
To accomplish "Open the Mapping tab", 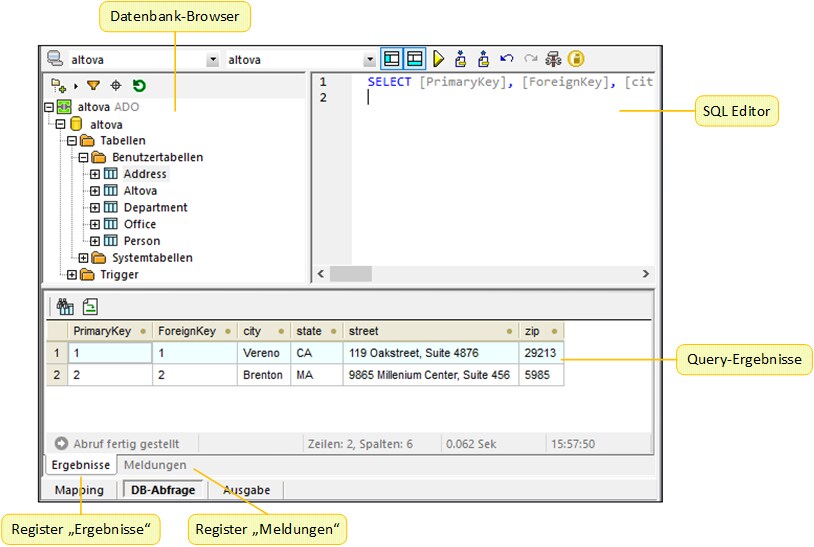I will pyautogui.click(x=78, y=490).
